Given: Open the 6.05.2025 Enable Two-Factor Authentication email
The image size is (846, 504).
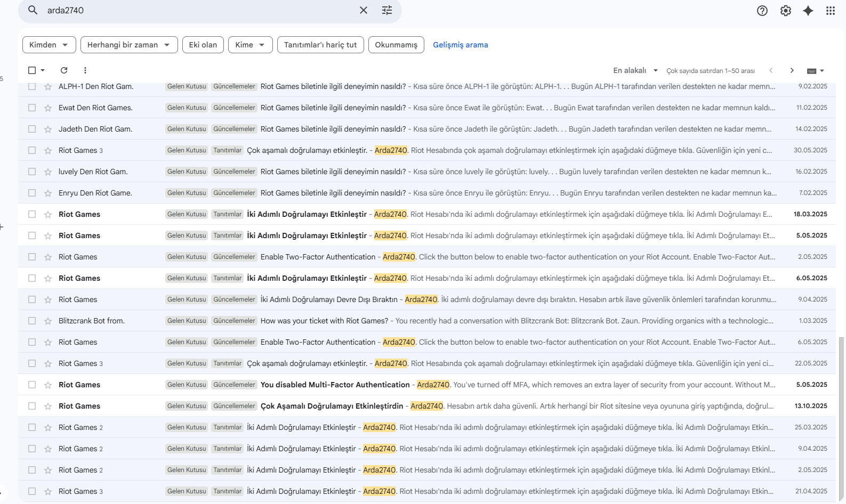Looking at the screenshot, I should click(x=427, y=342).
